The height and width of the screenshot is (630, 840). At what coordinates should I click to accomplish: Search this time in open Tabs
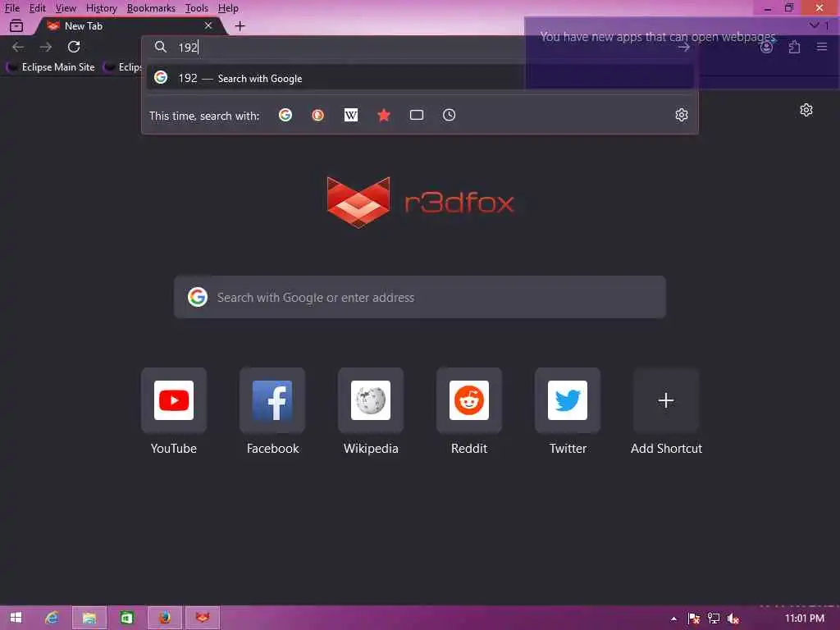(416, 115)
